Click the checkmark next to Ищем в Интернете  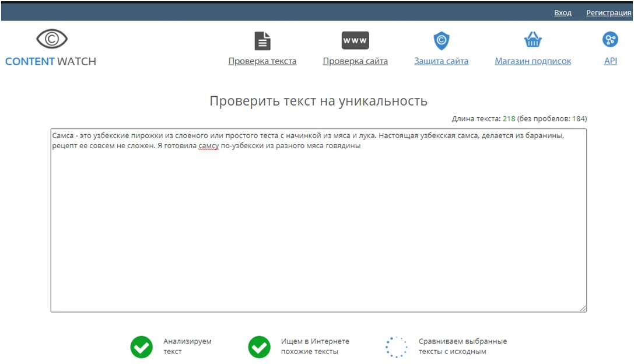click(x=258, y=346)
